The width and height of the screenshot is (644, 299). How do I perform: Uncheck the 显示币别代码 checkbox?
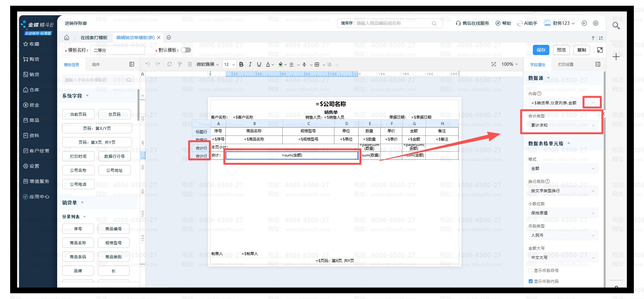pos(531,282)
